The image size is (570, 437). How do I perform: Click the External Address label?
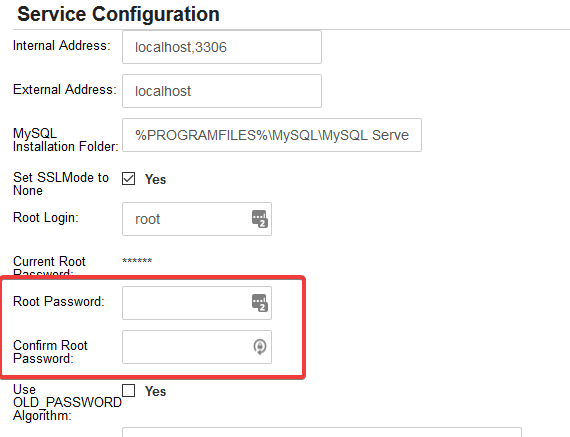[65, 89]
